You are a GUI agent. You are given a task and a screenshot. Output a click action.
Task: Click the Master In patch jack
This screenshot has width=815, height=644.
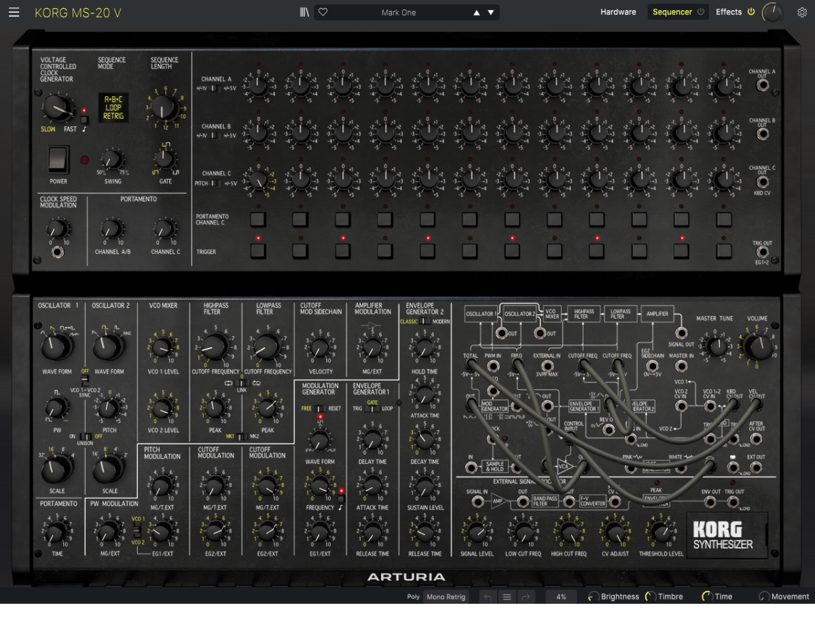[x=681, y=365]
